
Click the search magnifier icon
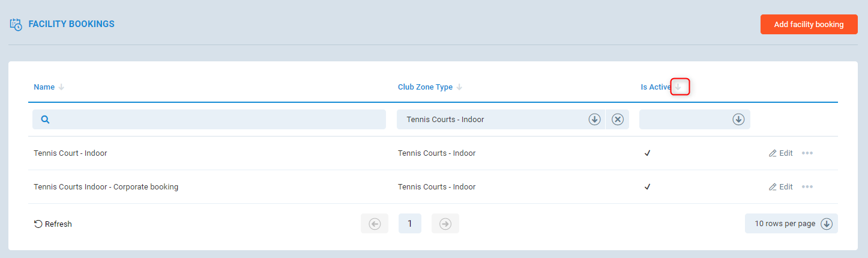tap(45, 120)
